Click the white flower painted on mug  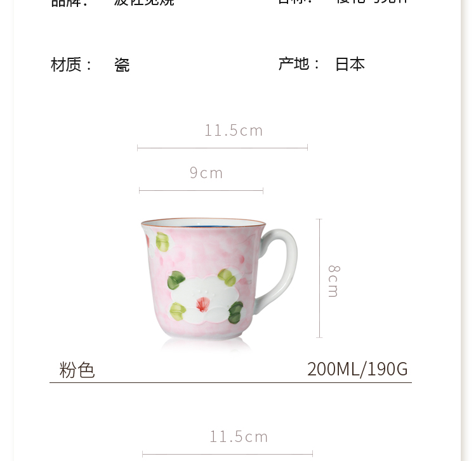coord(202,299)
